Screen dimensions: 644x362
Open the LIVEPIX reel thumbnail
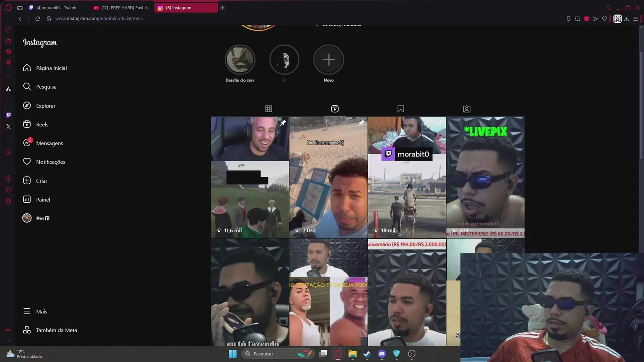486,177
